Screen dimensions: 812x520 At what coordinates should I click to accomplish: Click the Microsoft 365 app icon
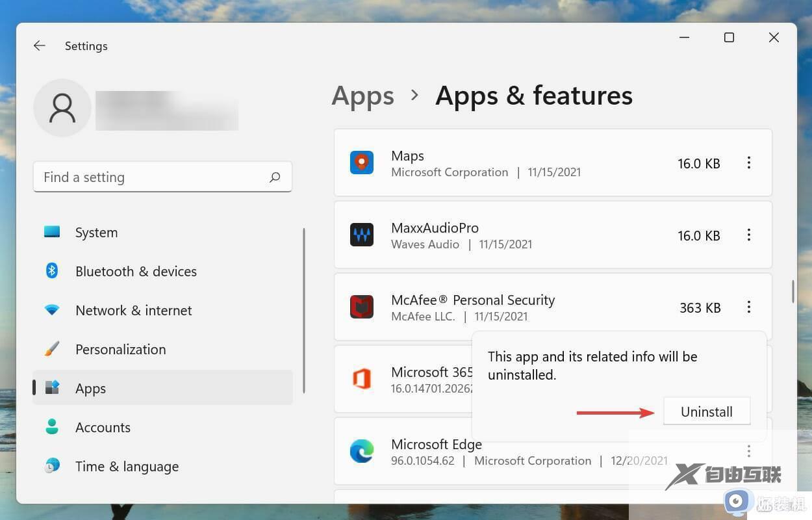(x=362, y=379)
